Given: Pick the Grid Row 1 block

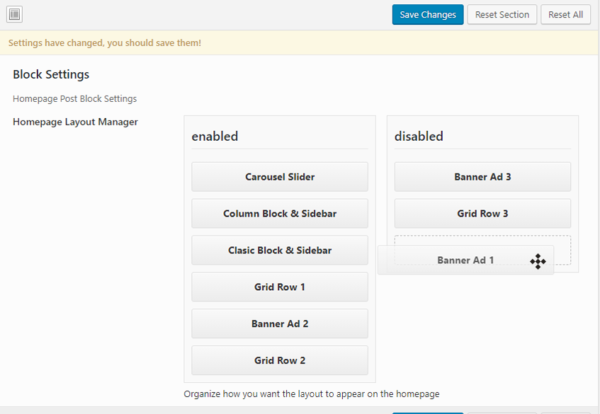Looking at the screenshot, I should point(280,287).
